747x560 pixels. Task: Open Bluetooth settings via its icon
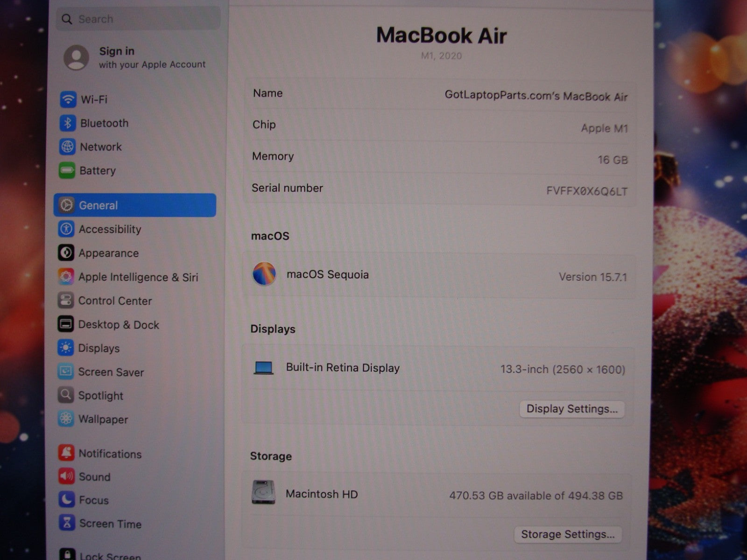(68, 123)
